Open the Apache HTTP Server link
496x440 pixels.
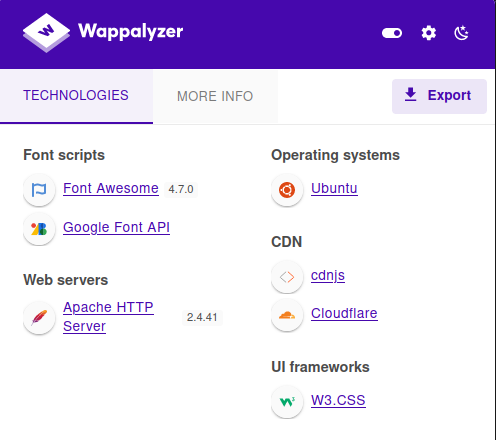point(108,317)
